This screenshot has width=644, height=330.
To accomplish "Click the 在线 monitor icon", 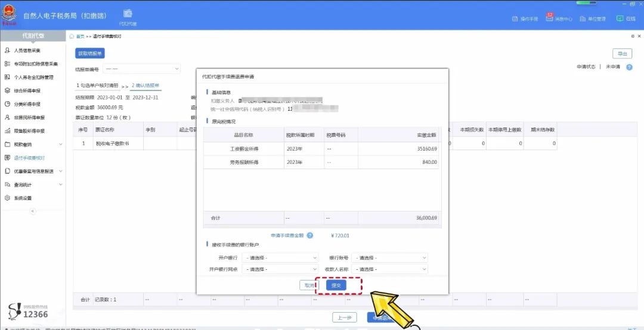I will click(620, 18).
